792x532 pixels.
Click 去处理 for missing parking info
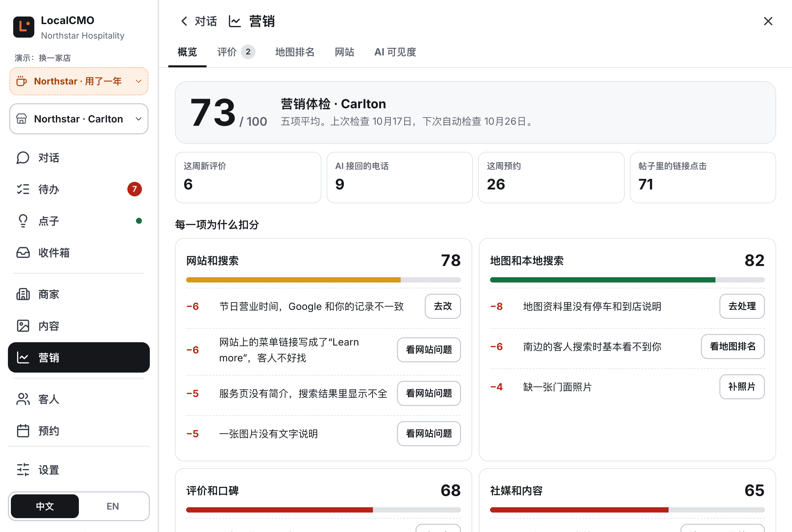pos(742,306)
